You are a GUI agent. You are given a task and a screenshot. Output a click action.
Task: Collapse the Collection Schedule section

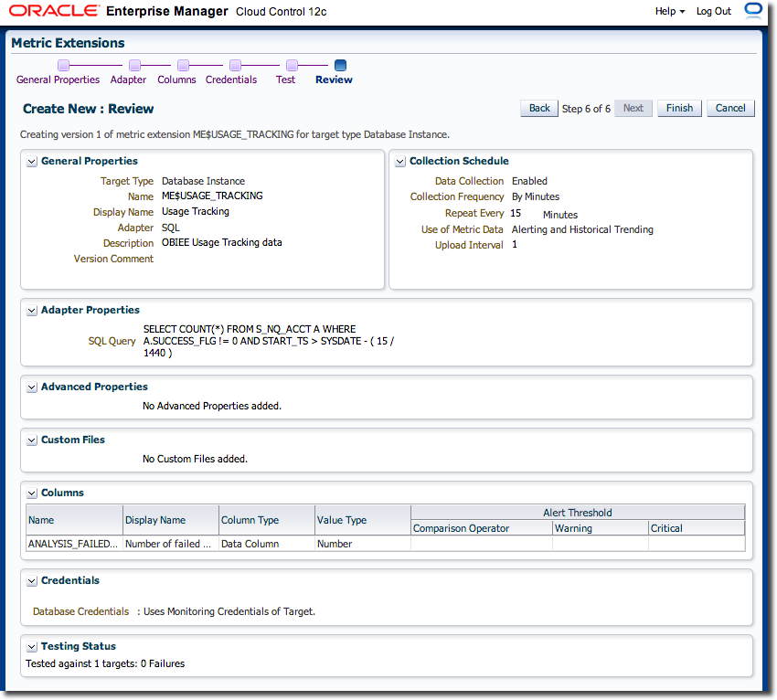400,162
